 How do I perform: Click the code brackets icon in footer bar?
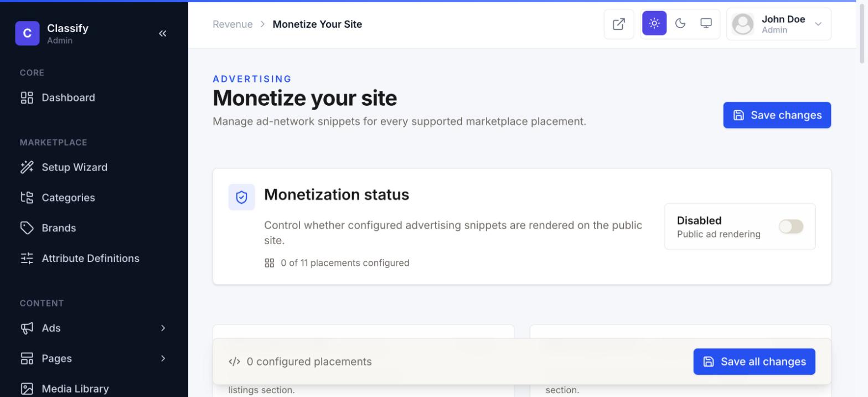click(x=234, y=362)
